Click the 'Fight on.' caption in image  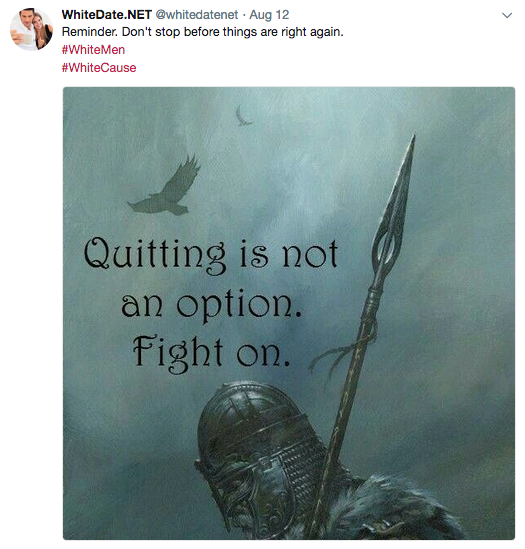(211, 353)
